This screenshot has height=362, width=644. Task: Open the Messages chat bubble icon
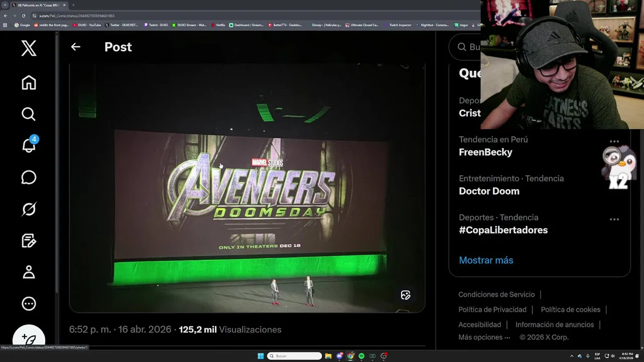pos(29,177)
